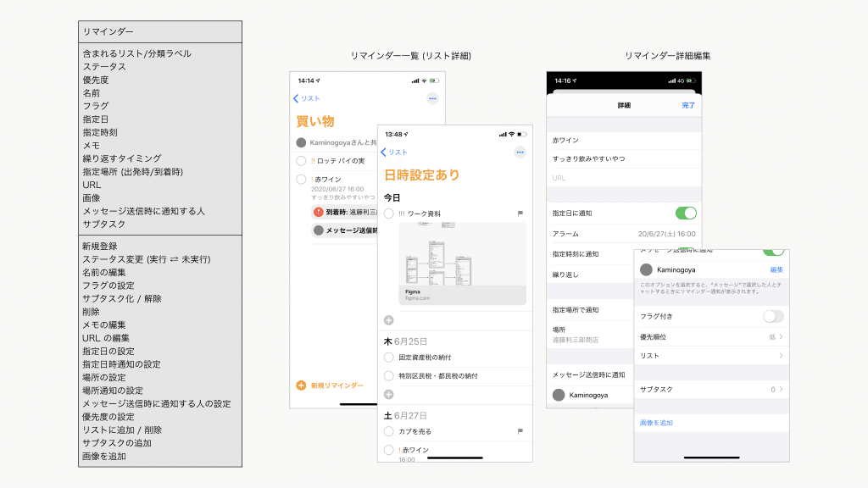This screenshot has width=868, height=488.
Task: Enable the フラグ付き switch
Action: 773,317
